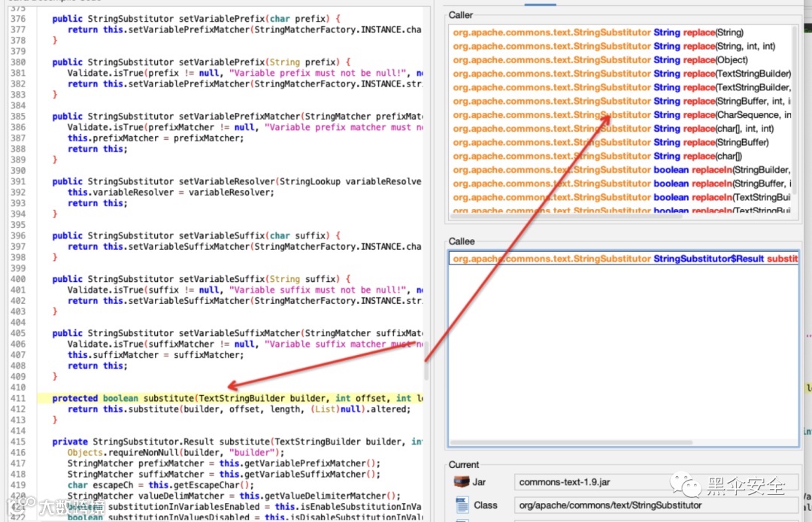
Task: Click line 416 Objects.requireNonNull(builder)
Action: [176, 453]
